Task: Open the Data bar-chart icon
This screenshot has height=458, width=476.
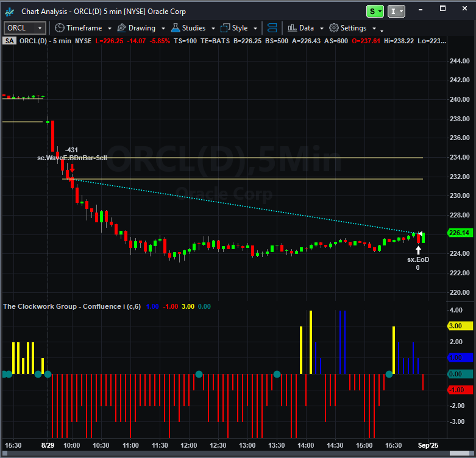Action: [292, 28]
